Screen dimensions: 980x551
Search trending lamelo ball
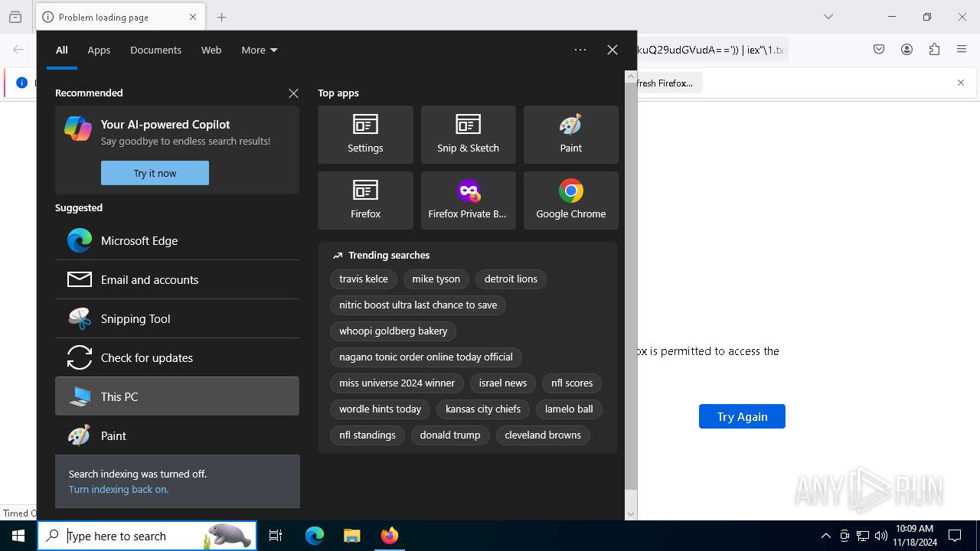(569, 409)
